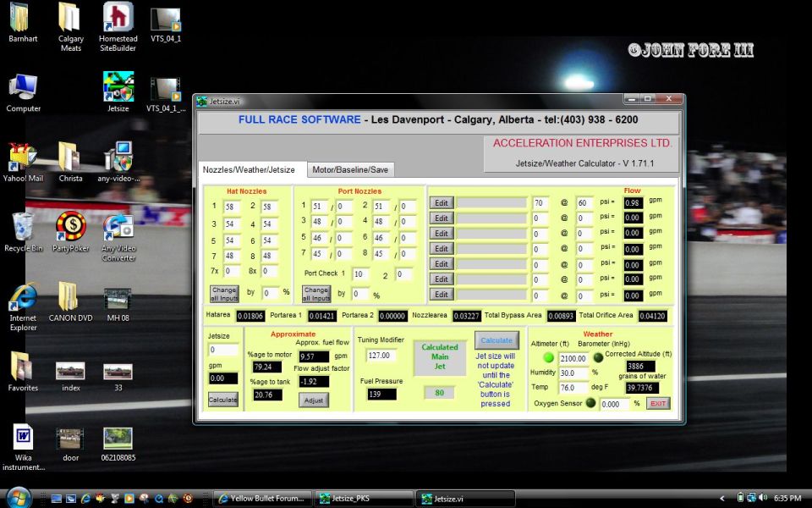Viewport: 812px width, 508px height.
Task: Open the Wika instrument Word document icon
Action: pos(24,447)
